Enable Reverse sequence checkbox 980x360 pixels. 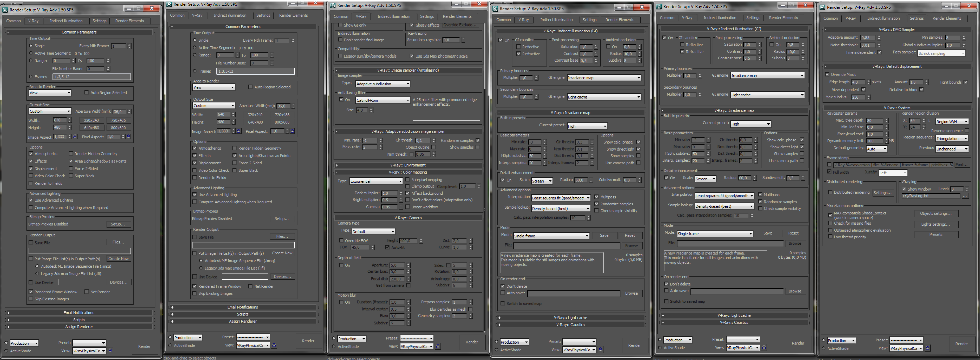967,131
